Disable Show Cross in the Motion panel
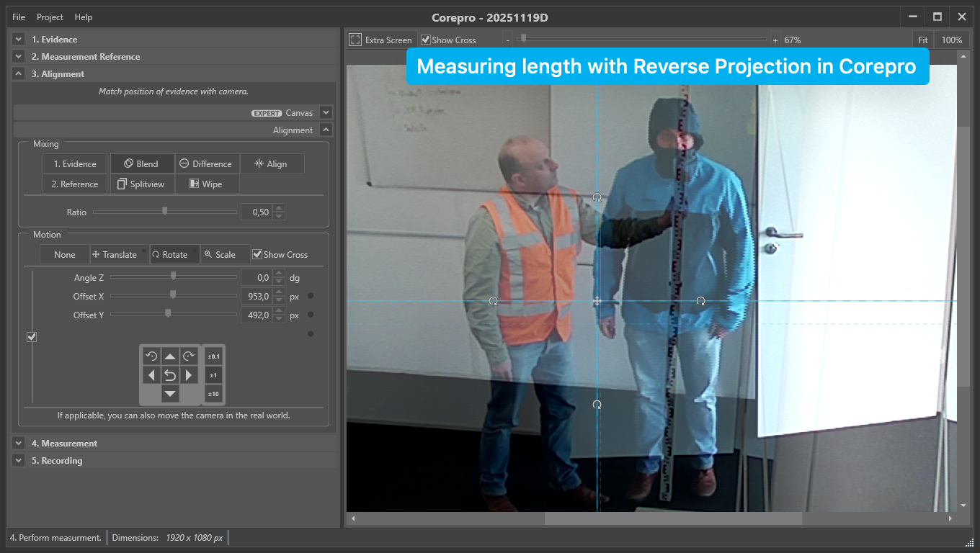Screen dimensions: 980x553 pyautogui.click(x=257, y=254)
